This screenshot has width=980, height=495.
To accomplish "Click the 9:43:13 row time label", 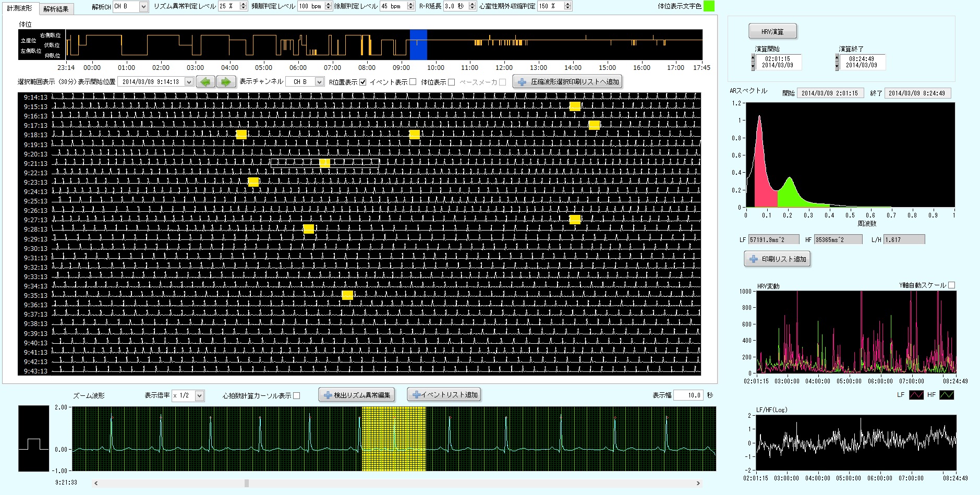I will point(35,371).
